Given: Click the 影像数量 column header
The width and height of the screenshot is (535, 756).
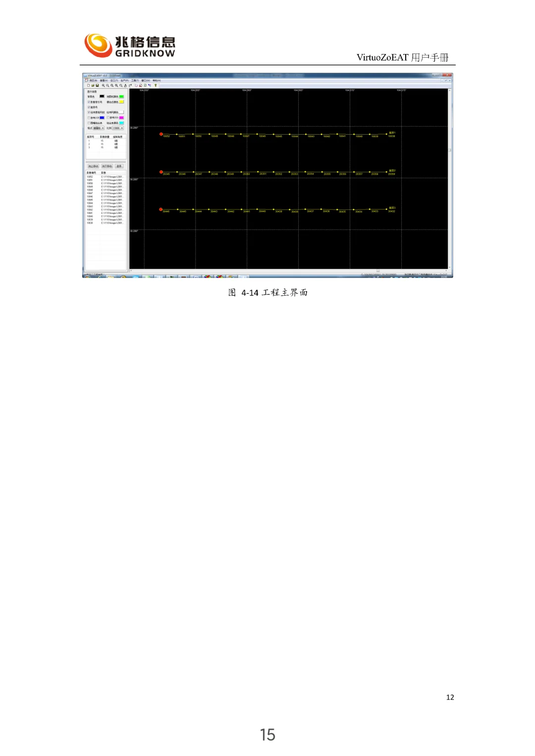Looking at the screenshot, I should (105, 137).
